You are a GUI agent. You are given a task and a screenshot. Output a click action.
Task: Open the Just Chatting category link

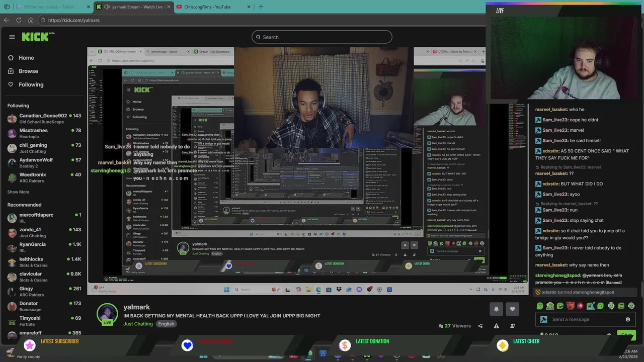[x=138, y=324]
